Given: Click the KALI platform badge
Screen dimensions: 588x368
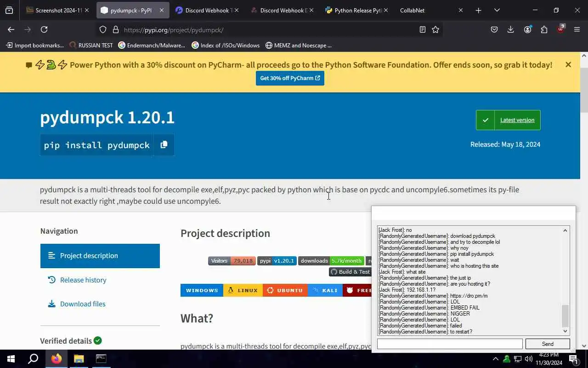Looking at the screenshot, I should 325,290.
